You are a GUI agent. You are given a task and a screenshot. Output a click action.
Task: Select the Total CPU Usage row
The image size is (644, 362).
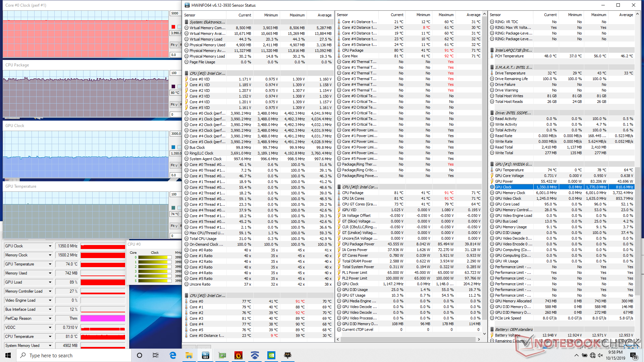(x=258, y=239)
